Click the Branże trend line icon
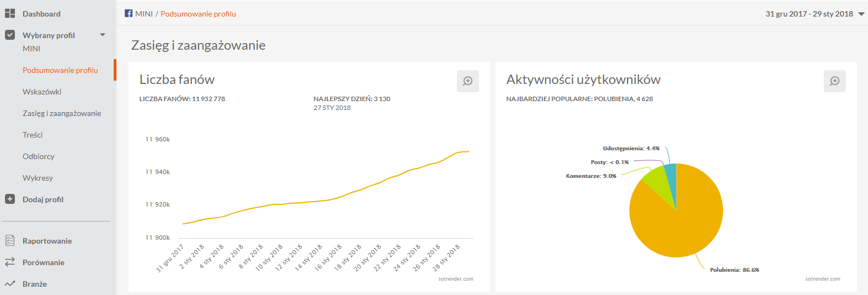The height and width of the screenshot is (295, 868). (x=10, y=284)
